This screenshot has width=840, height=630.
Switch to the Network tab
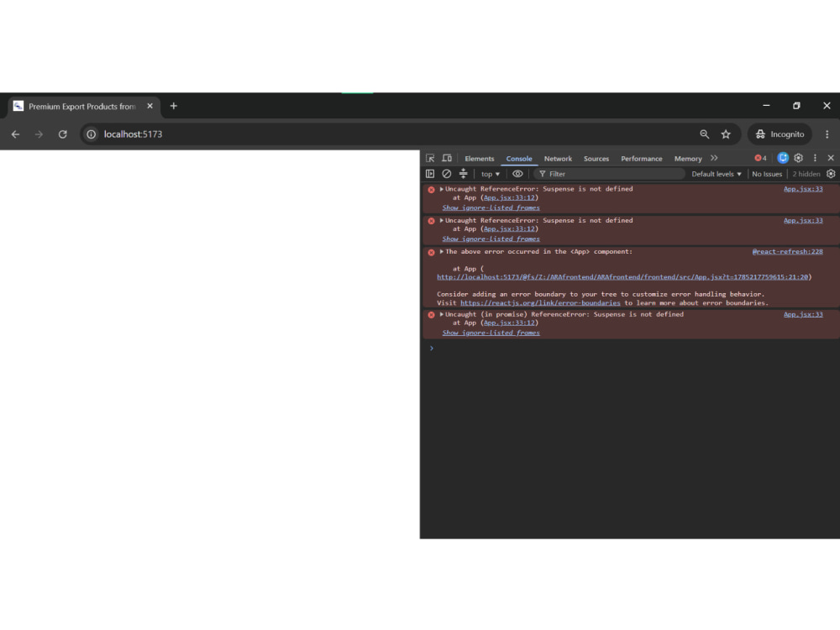click(558, 159)
